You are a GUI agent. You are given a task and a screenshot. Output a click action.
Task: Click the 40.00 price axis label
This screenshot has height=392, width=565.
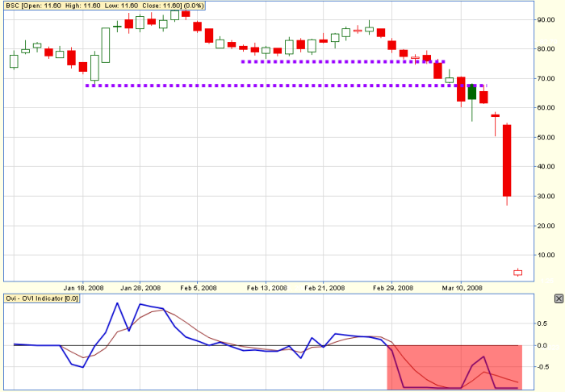tap(545, 166)
